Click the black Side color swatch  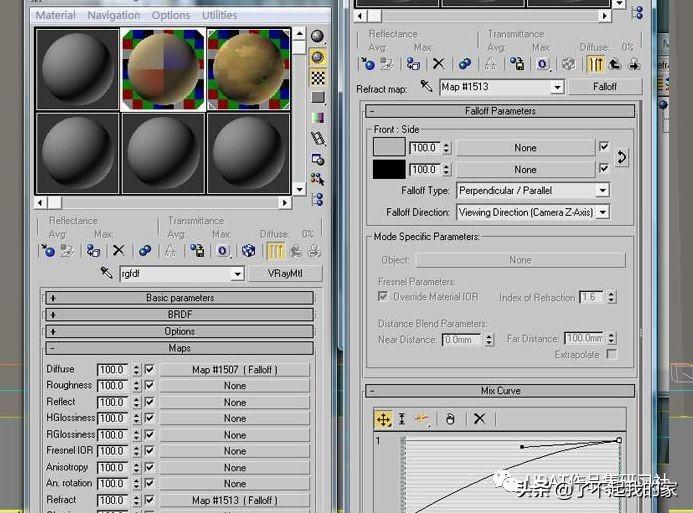(x=389, y=169)
